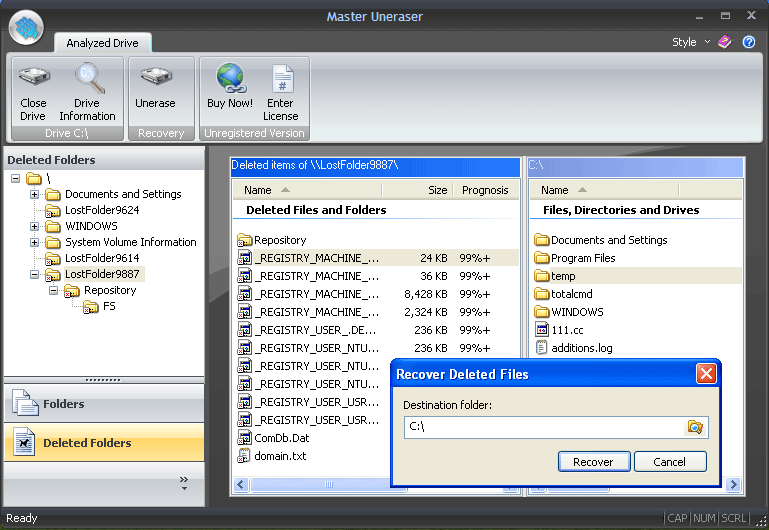
Task: Select the 36 KB _REGISTRY_MACHINE_ file
Action: (376, 276)
